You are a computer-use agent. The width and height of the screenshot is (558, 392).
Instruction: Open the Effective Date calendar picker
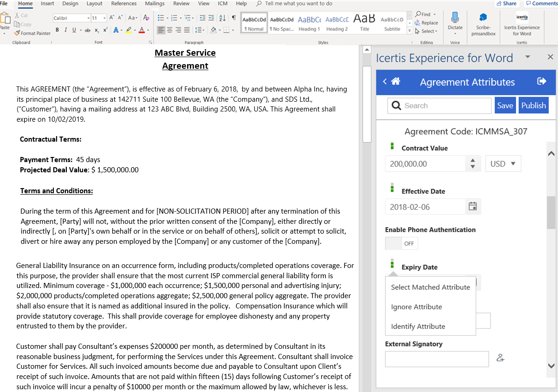point(473,207)
